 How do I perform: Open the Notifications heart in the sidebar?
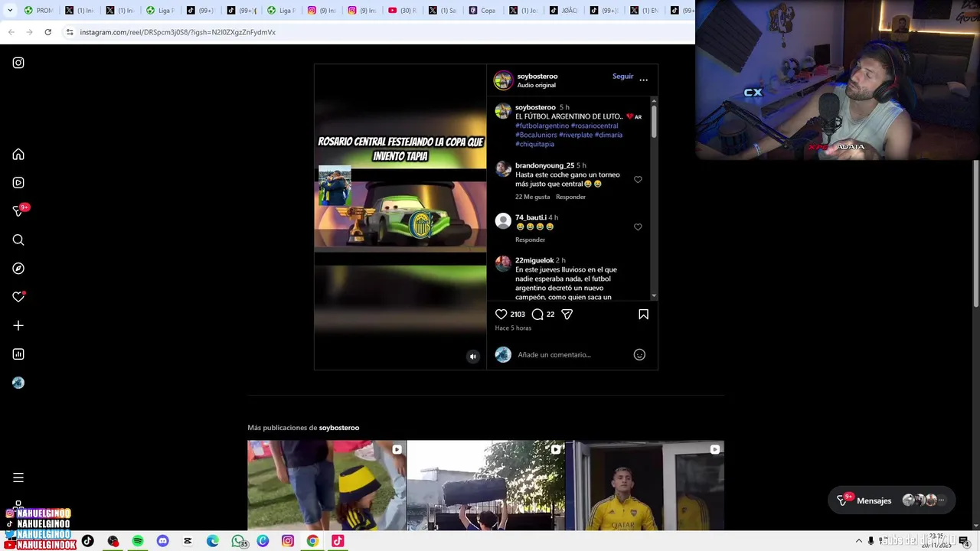click(x=18, y=297)
